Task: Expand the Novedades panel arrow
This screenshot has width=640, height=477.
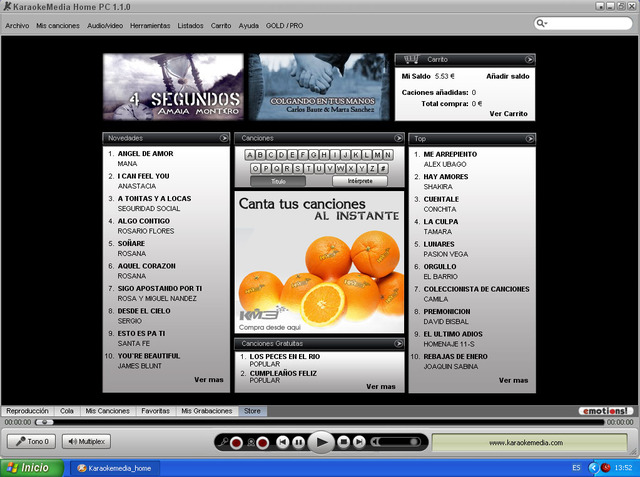Action: pyautogui.click(x=224, y=138)
